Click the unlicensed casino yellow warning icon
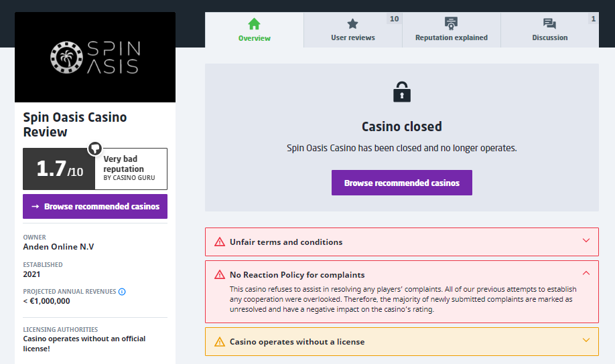 pyautogui.click(x=219, y=342)
